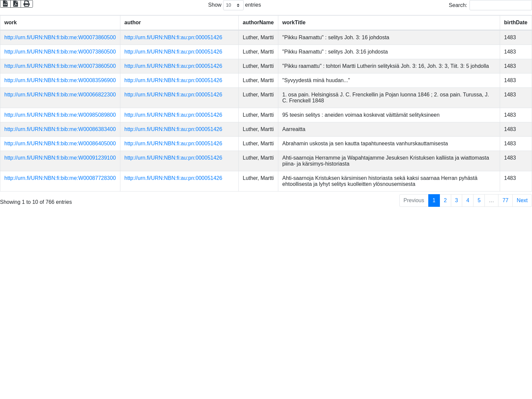Sort by birthDate column header
Screen dimensions: 532x399
(x=515, y=23)
